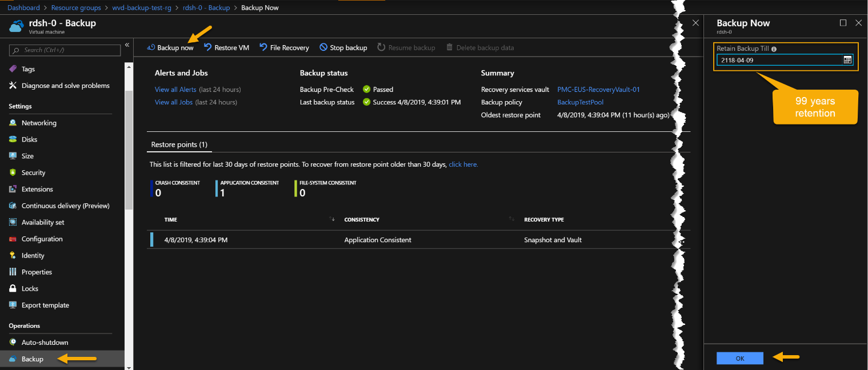Click the RECOVERY TYPE column header
The image size is (868, 370).
tap(544, 220)
